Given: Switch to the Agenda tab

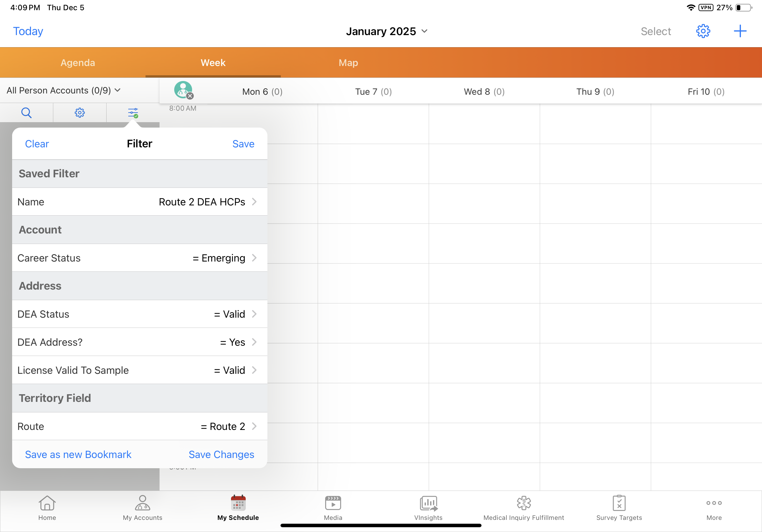Looking at the screenshot, I should coord(78,63).
